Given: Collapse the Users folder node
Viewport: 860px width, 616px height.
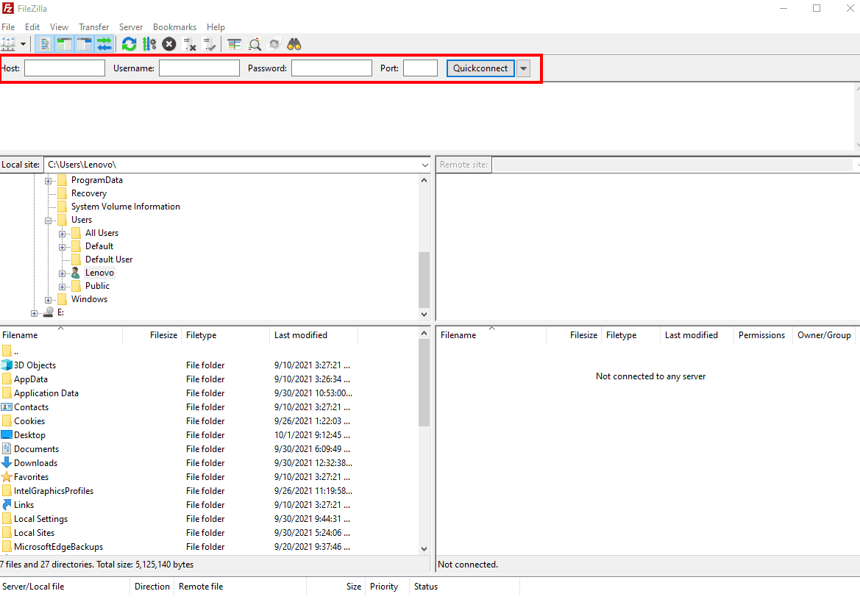Looking at the screenshot, I should pos(49,221).
